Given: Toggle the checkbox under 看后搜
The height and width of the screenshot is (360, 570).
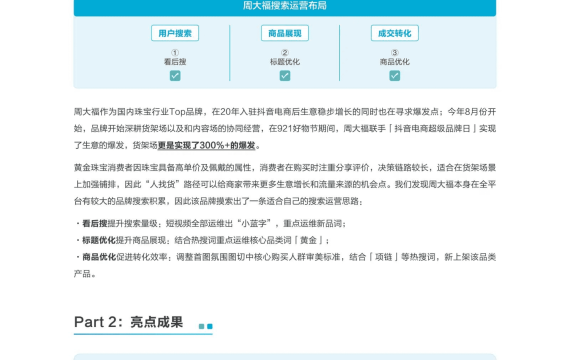Looking at the screenshot, I should click(175, 76).
